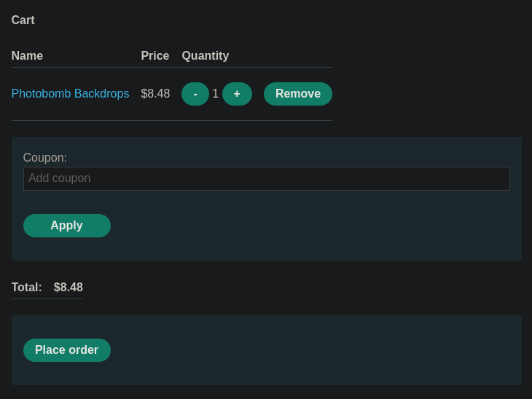The height and width of the screenshot is (399, 532).
Task: Click empty coupon panel area beside Apply
Action: (x=305, y=226)
